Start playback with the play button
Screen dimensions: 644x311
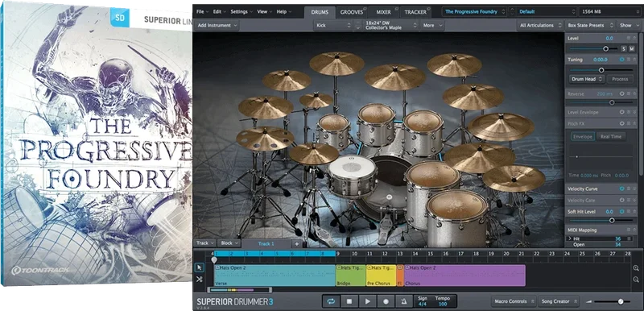tap(368, 301)
